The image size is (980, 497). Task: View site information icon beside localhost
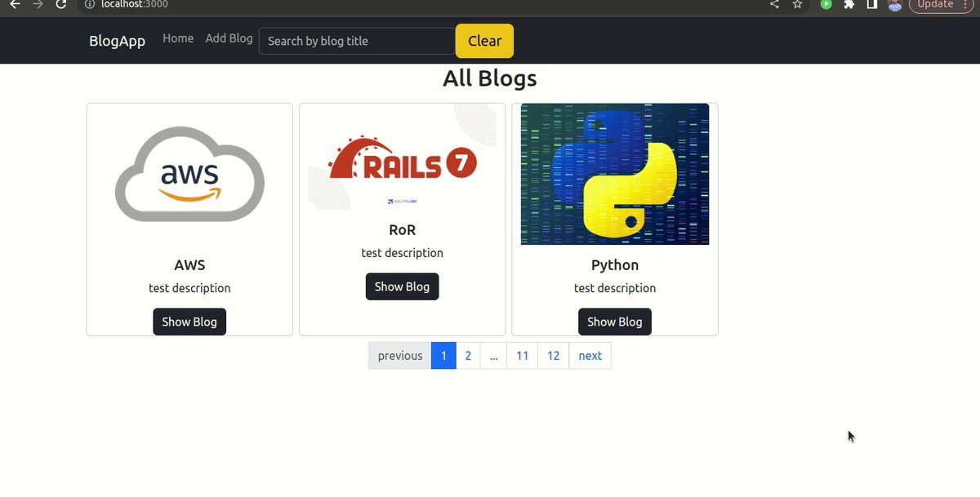coord(90,4)
